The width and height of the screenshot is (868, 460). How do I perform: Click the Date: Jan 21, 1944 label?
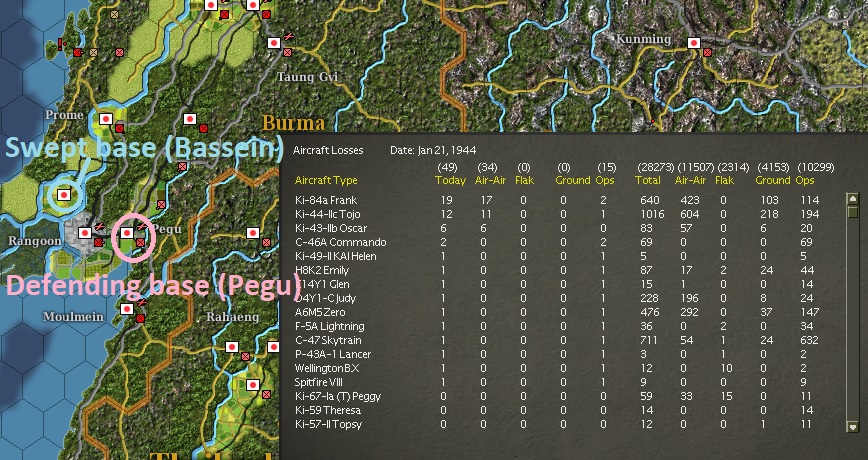tap(433, 150)
